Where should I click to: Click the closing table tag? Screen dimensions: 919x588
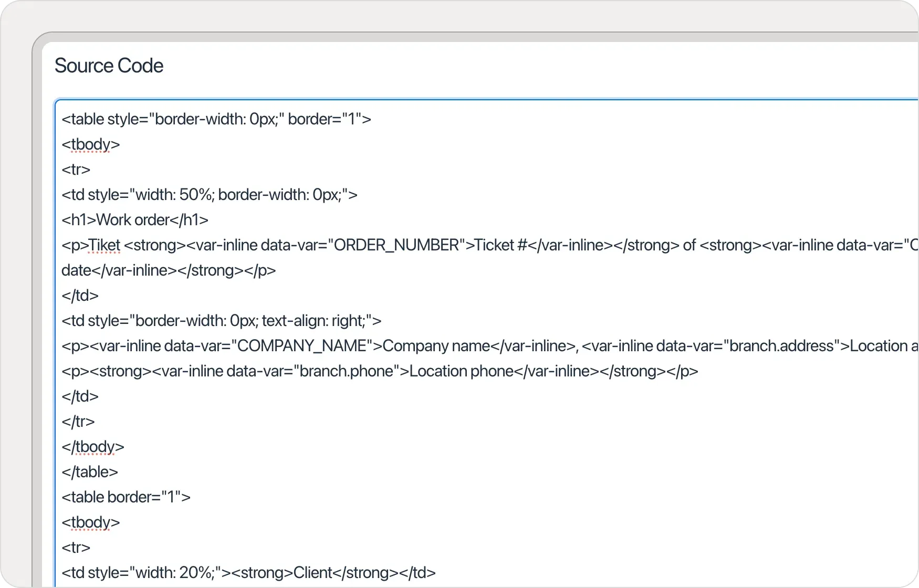pos(89,471)
